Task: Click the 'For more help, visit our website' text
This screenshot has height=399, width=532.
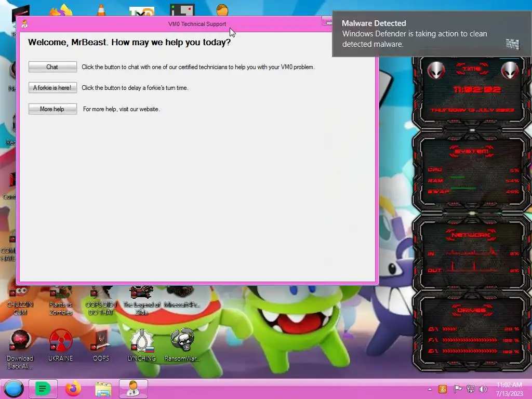Action: 121,109
